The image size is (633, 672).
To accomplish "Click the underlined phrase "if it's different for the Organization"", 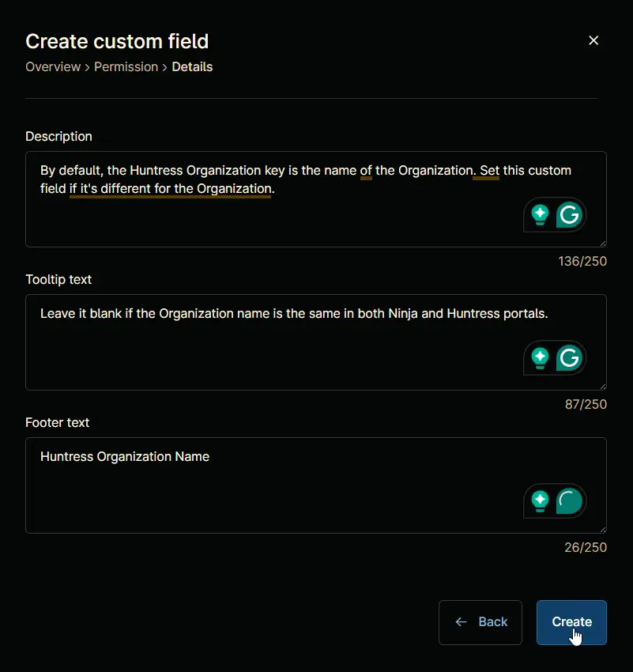I will (171, 189).
